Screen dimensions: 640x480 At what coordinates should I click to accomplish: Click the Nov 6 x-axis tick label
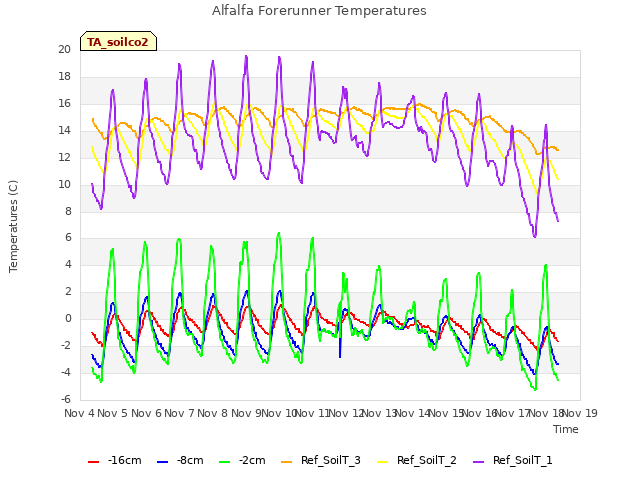click(146, 413)
